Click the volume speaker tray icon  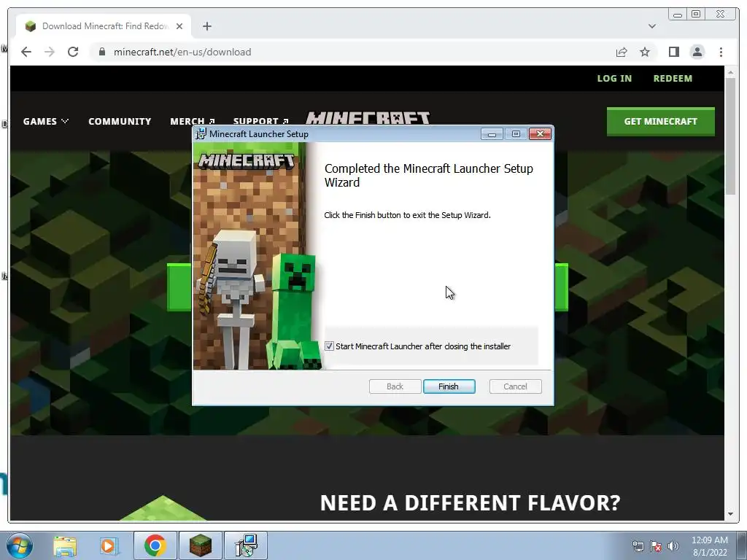pyautogui.click(x=673, y=546)
